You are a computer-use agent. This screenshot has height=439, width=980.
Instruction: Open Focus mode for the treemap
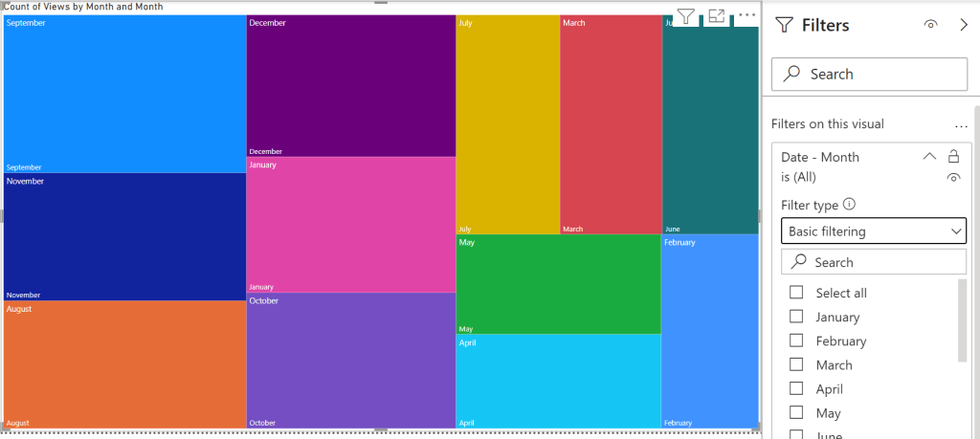717,16
